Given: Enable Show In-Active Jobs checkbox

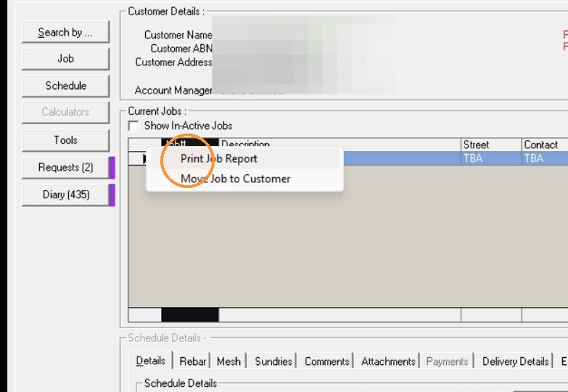Looking at the screenshot, I should coord(134,126).
